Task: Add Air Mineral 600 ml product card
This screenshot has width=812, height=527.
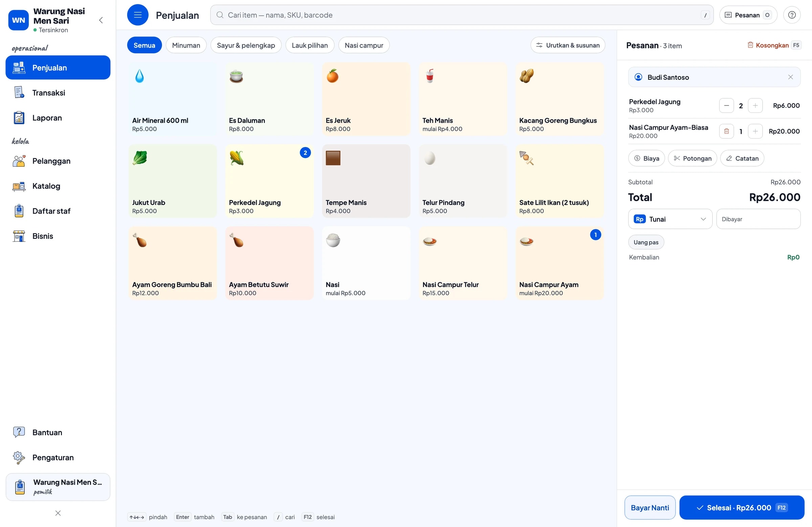Action: click(x=173, y=99)
